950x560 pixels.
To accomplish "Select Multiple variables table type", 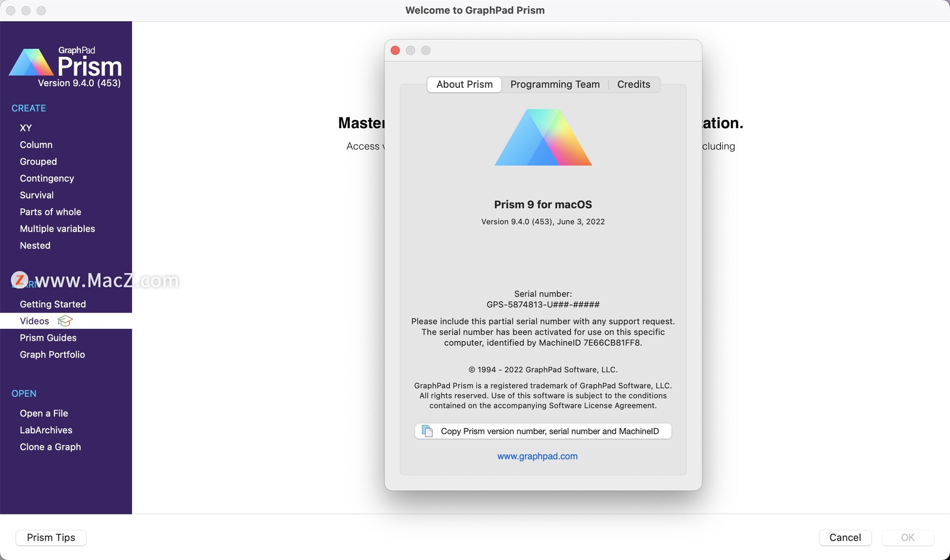I will pyautogui.click(x=57, y=229).
